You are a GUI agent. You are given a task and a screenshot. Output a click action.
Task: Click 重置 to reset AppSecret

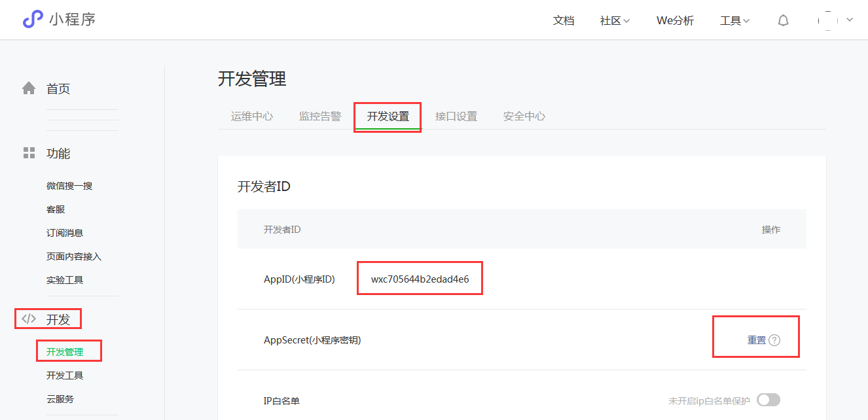(756, 340)
